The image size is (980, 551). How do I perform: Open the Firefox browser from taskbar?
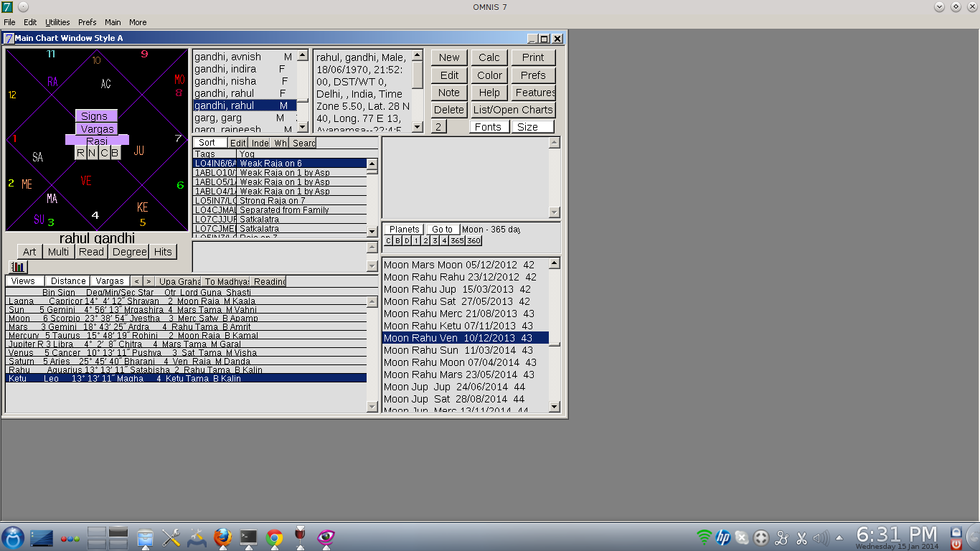point(222,537)
